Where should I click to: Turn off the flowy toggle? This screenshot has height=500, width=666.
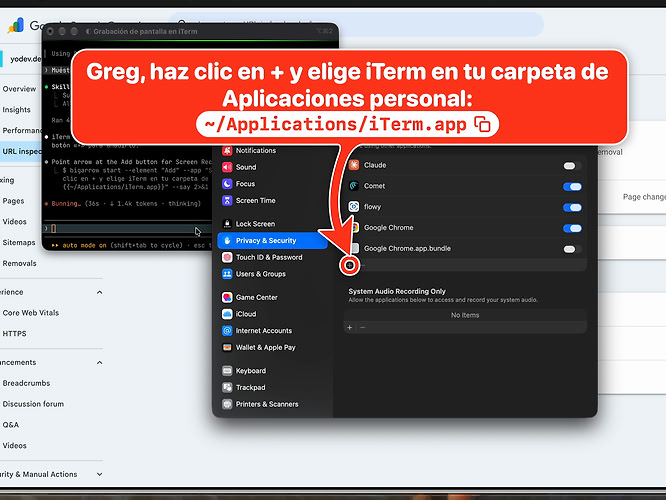[x=572, y=207]
